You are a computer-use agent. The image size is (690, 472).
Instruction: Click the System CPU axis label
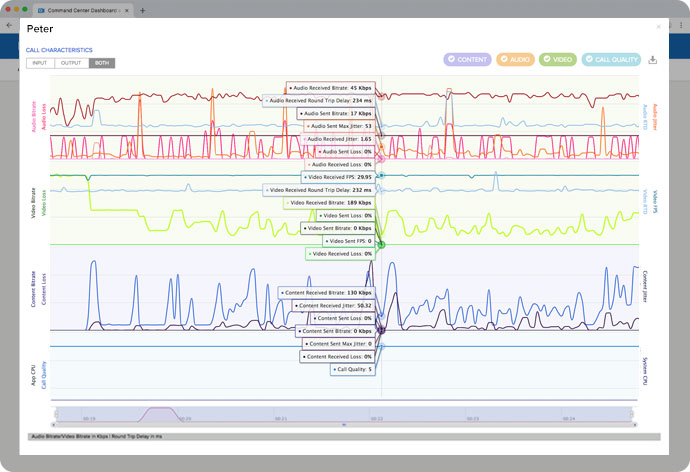645,371
